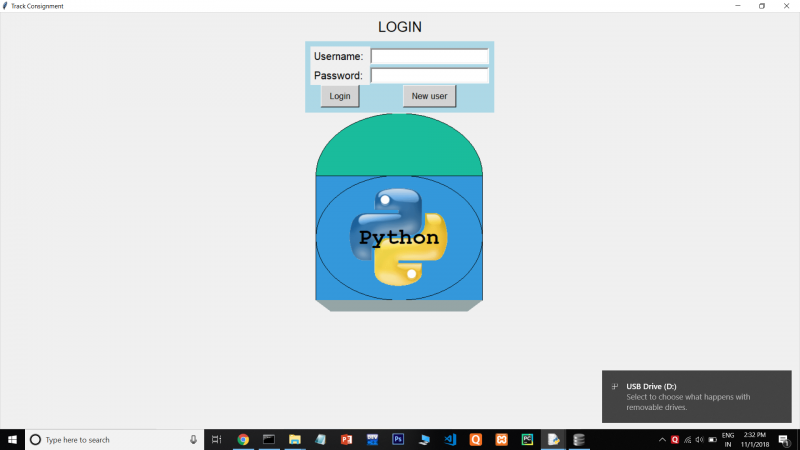Open the database app taskbar icon
800x450 pixels.
(x=579, y=439)
